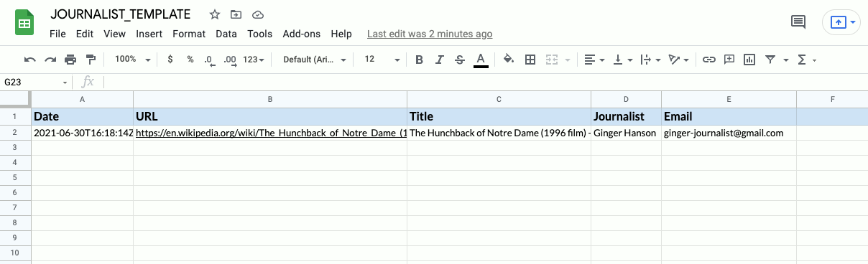Select the Title header cell
Image resolution: width=868 pixels, height=264 pixels.
(499, 116)
